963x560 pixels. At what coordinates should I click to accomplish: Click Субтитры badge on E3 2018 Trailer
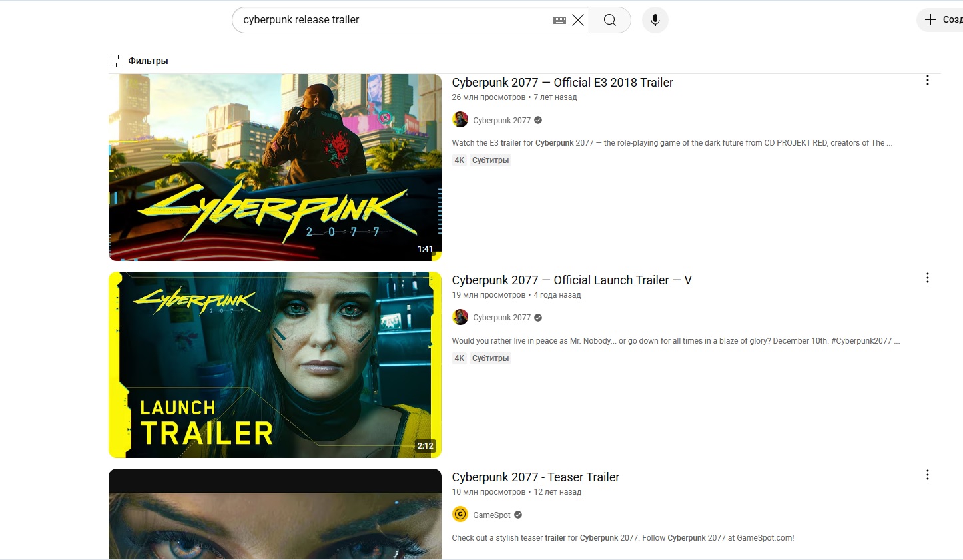pos(490,160)
